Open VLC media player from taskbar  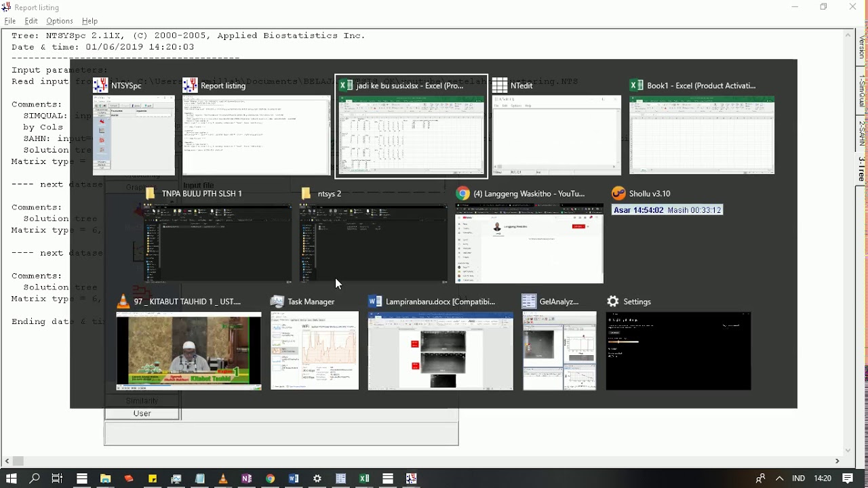pos(223,479)
